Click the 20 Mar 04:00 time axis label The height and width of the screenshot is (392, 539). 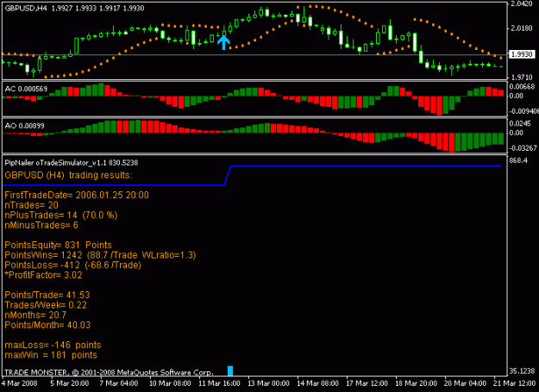[466, 383]
